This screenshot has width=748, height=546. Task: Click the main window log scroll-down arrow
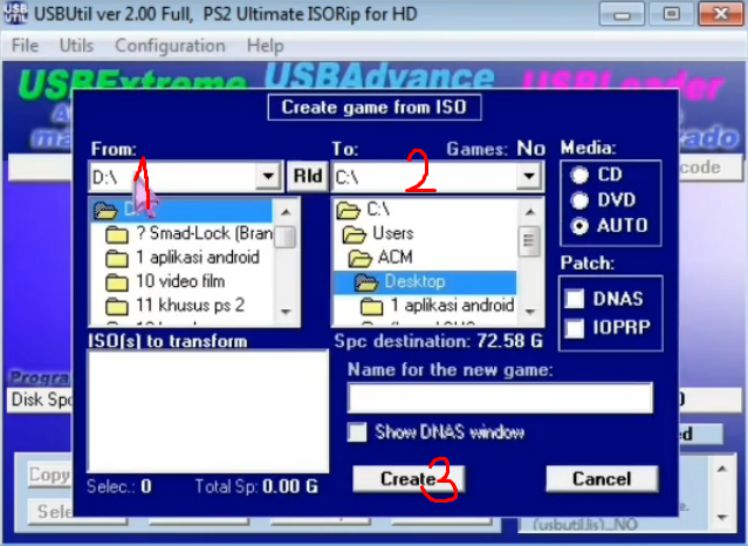[x=722, y=517]
